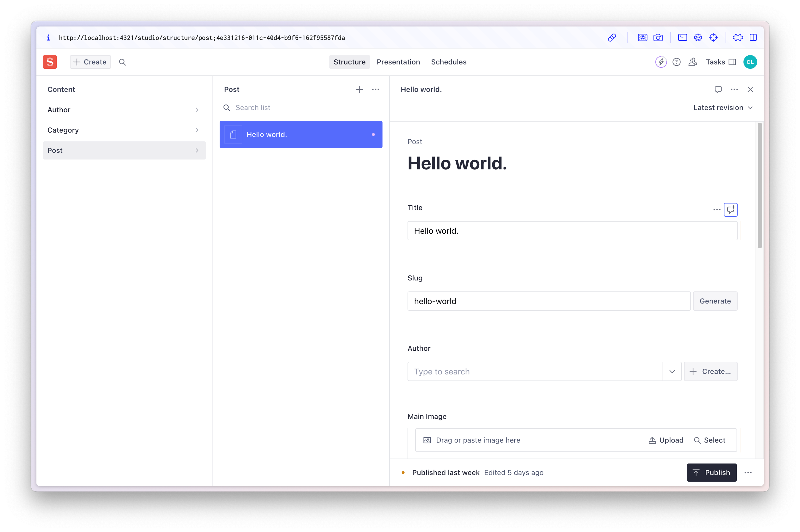Switch to the Schedules tab
The height and width of the screenshot is (532, 800).
[x=449, y=62]
